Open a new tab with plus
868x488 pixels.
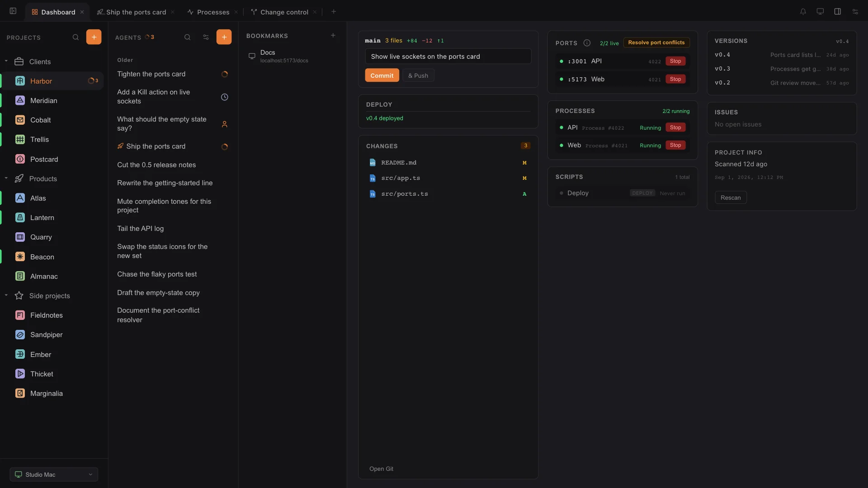(x=334, y=12)
